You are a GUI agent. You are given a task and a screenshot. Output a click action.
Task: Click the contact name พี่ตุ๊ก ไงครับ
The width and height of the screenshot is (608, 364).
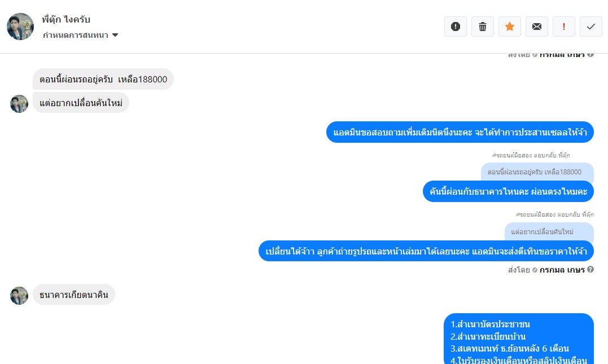pyautogui.click(x=66, y=19)
